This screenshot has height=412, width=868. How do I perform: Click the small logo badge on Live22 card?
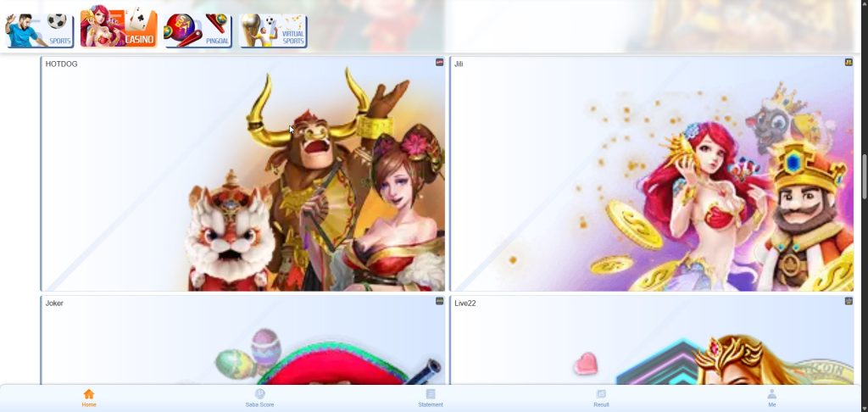coord(848,301)
